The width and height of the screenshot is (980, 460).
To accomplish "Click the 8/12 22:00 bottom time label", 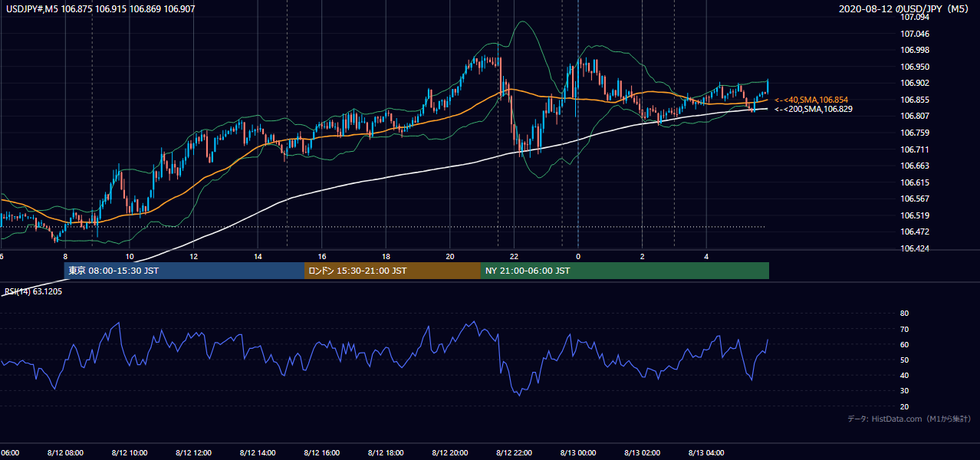I will 514,453.
